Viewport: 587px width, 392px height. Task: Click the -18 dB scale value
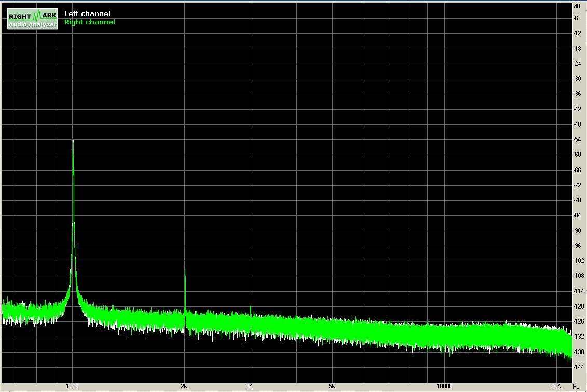click(577, 48)
